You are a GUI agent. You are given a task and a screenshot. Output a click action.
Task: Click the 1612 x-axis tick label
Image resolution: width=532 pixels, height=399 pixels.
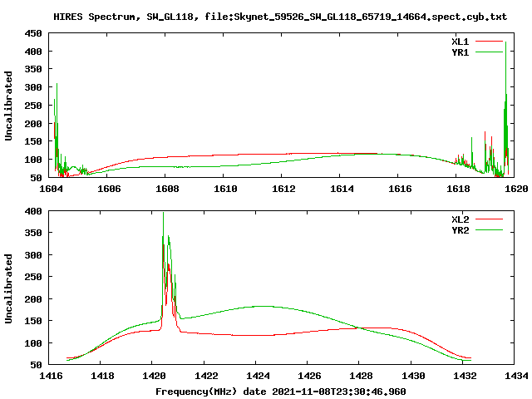283,189
